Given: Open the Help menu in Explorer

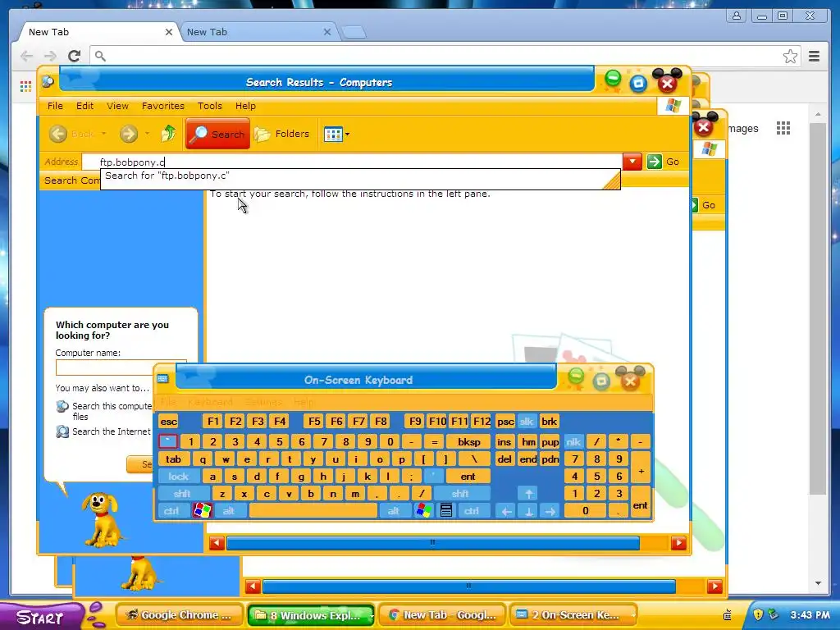Looking at the screenshot, I should (x=245, y=106).
